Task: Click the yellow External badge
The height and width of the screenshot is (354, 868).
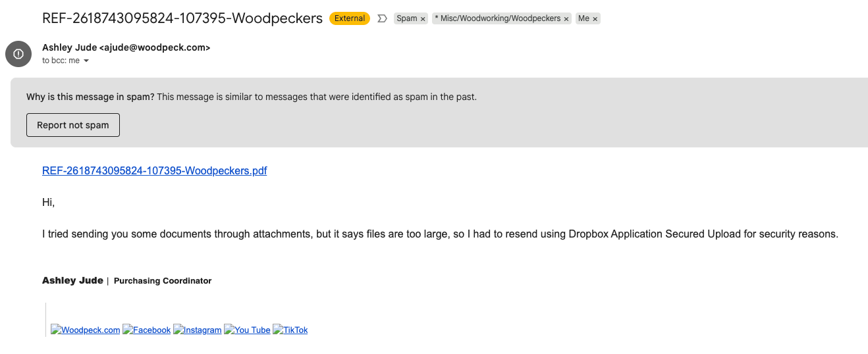Action: pos(350,18)
